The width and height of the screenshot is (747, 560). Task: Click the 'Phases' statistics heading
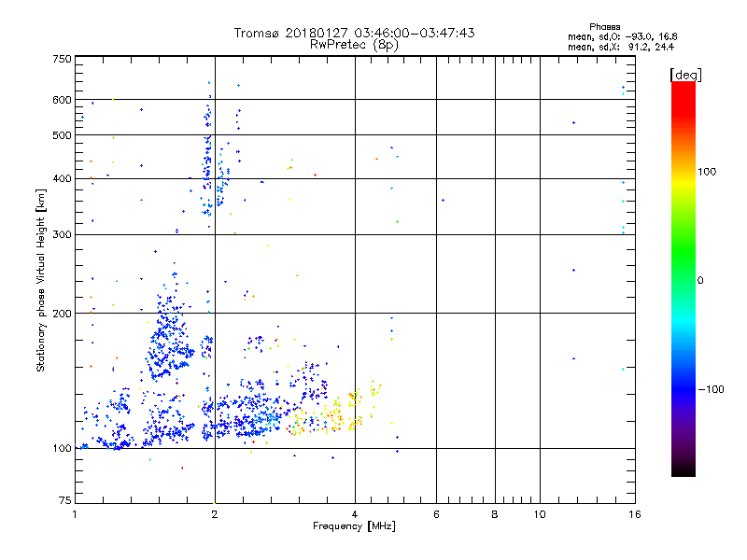(x=604, y=27)
